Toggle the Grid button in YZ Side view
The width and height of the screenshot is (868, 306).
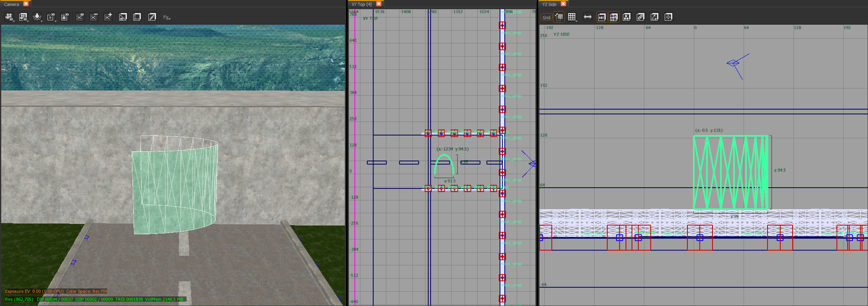click(x=546, y=17)
